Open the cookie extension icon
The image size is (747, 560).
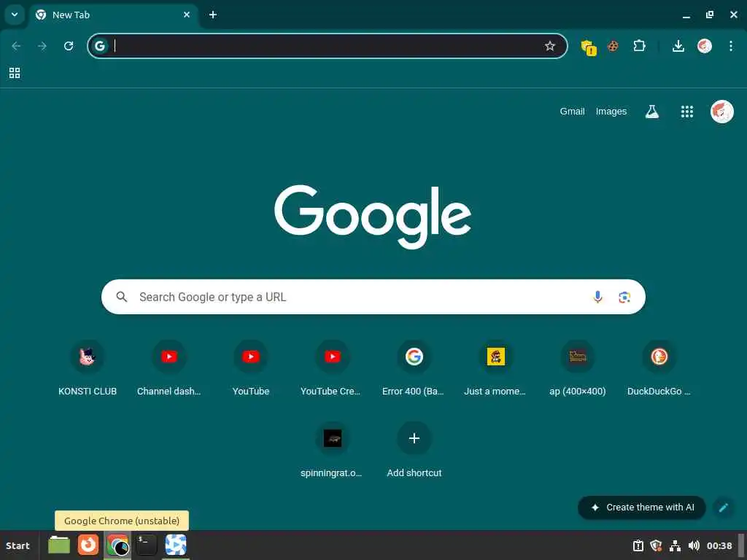point(613,46)
